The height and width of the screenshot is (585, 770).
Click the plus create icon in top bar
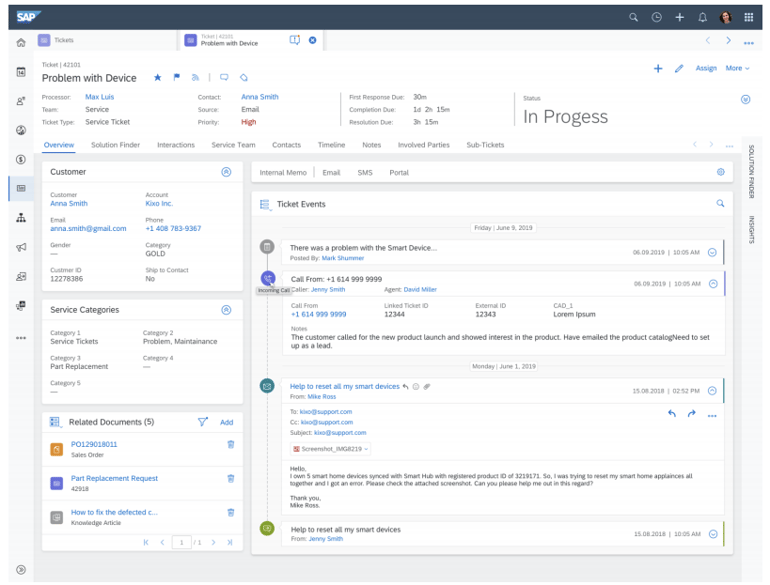click(680, 18)
